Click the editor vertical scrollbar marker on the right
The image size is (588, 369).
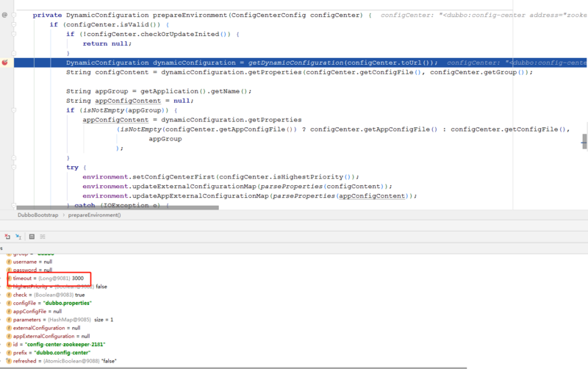coord(584,141)
